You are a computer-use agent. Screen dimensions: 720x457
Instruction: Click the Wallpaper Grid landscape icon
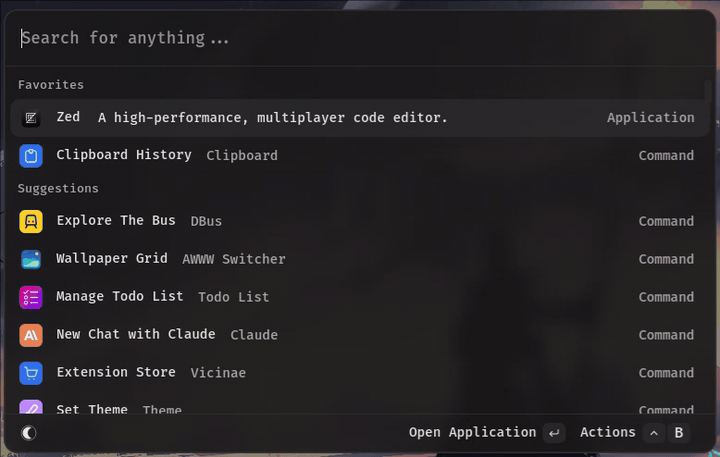point(31,259)
